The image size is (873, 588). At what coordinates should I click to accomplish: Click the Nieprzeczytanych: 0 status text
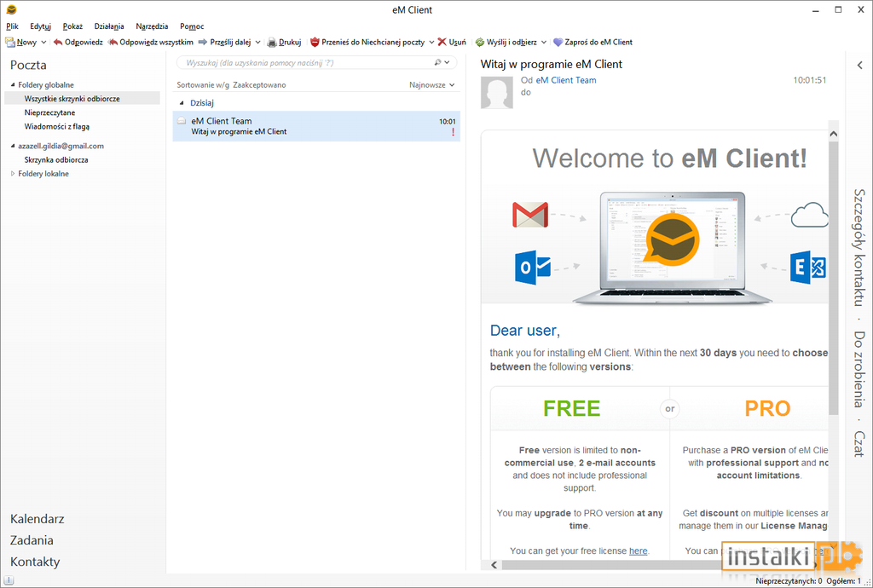789,581
